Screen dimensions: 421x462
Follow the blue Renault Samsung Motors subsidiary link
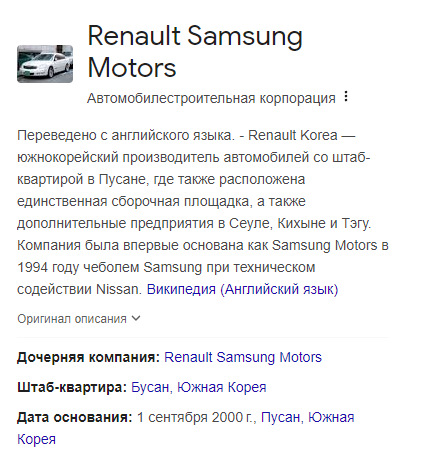pyautogui.click(x=243, y=357)
